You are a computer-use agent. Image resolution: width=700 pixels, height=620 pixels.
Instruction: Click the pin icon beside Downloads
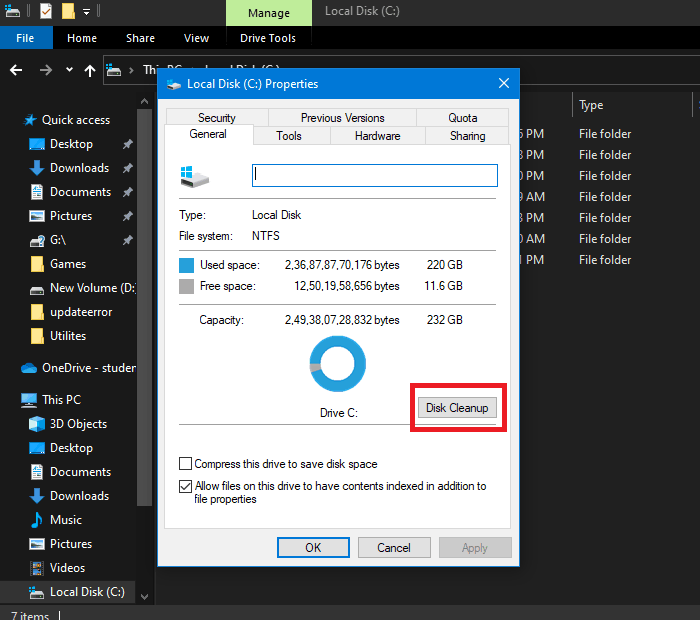coord(128,168)
